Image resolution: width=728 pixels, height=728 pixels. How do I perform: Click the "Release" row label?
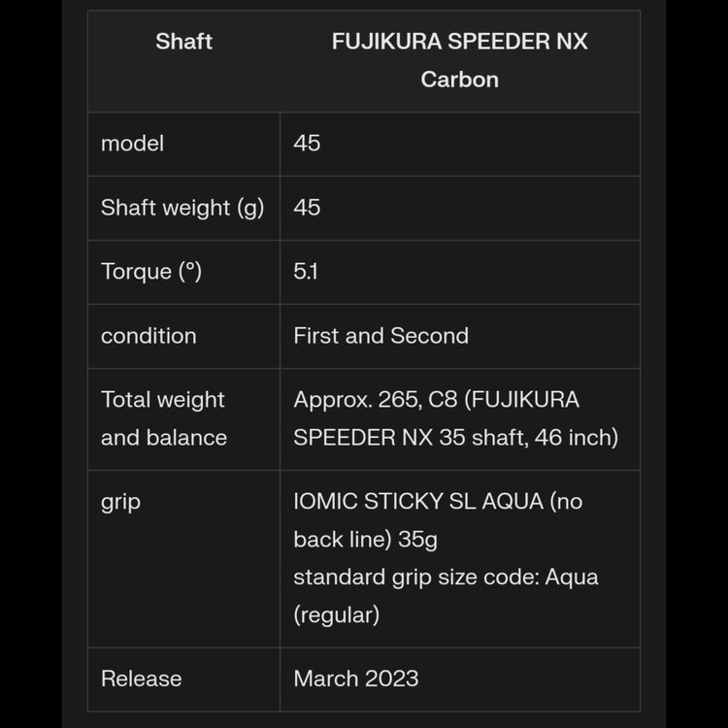[141, 678]
